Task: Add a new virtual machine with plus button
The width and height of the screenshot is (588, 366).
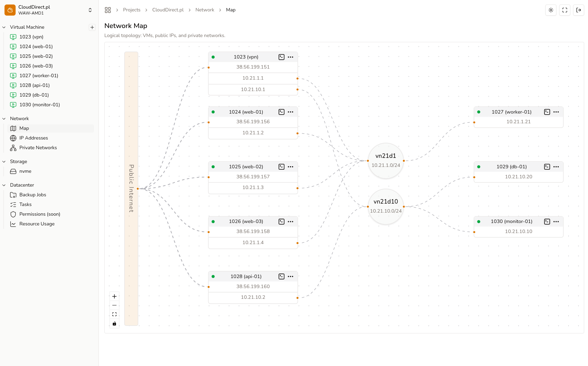Action: [x=92, y=27]
